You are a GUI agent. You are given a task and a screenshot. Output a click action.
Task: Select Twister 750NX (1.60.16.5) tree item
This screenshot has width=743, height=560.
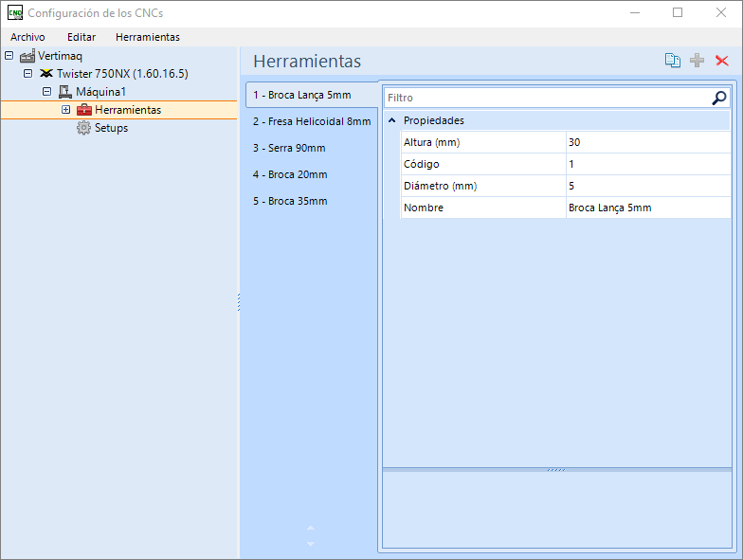(x=123, y=74)
